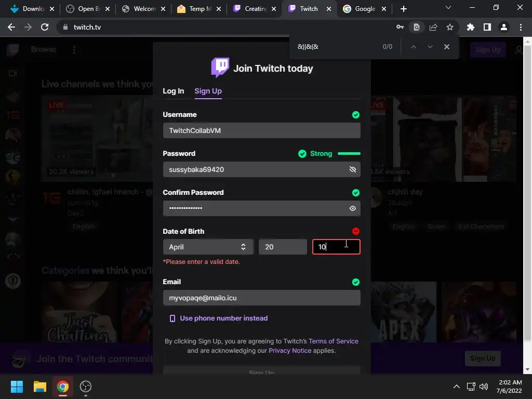This screenshot has height=399, width=532.
Task: Click the Username field with TwitchCollabVM
Action: (262, 130)
